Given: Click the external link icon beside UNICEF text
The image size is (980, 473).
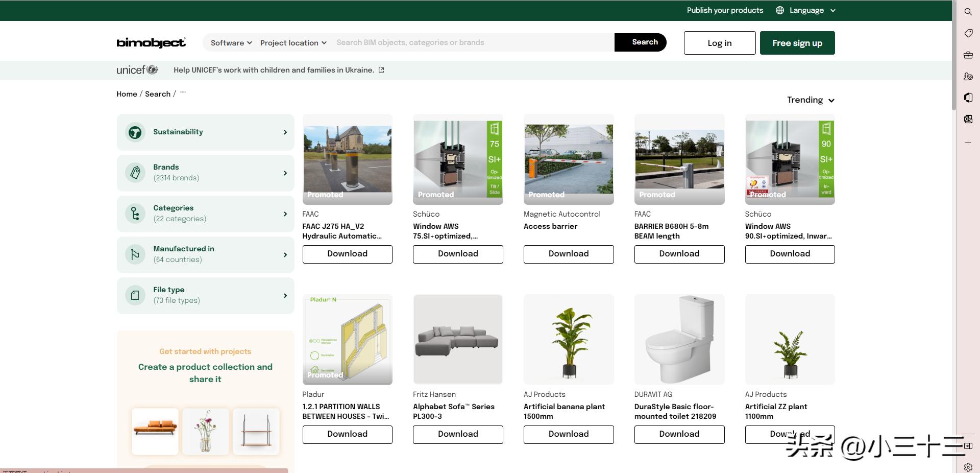Looking at the screenshot, I should [381, 70].
